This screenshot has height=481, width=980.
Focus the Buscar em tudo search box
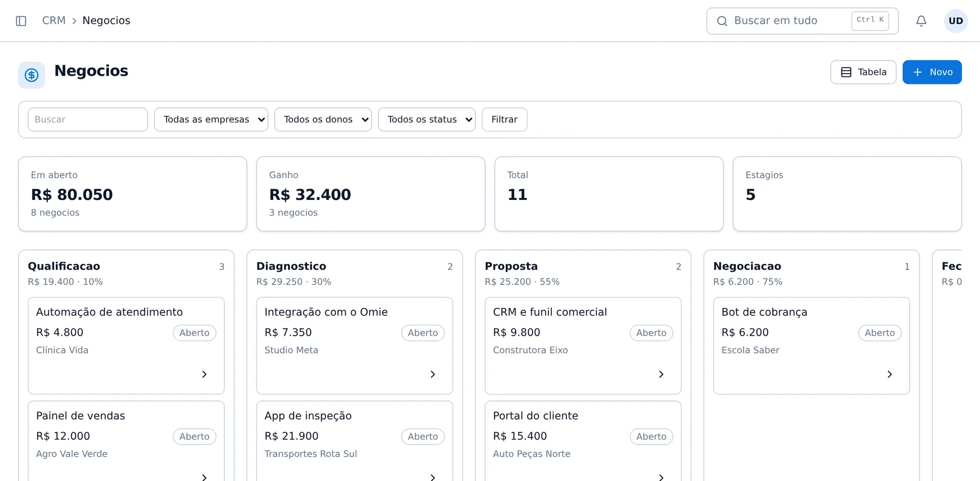tap(803, 21)
